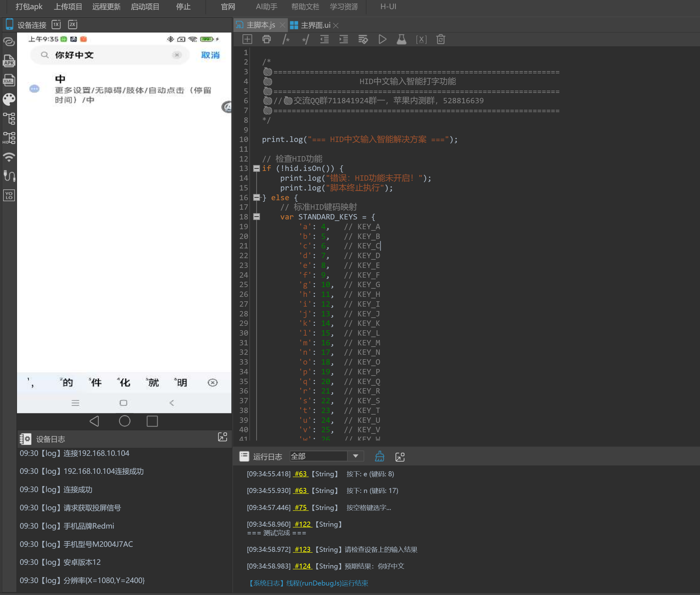Open the 全部 log filter dropdown
Viewport: 700px width, 595px height.
click(x=355, y=456)
